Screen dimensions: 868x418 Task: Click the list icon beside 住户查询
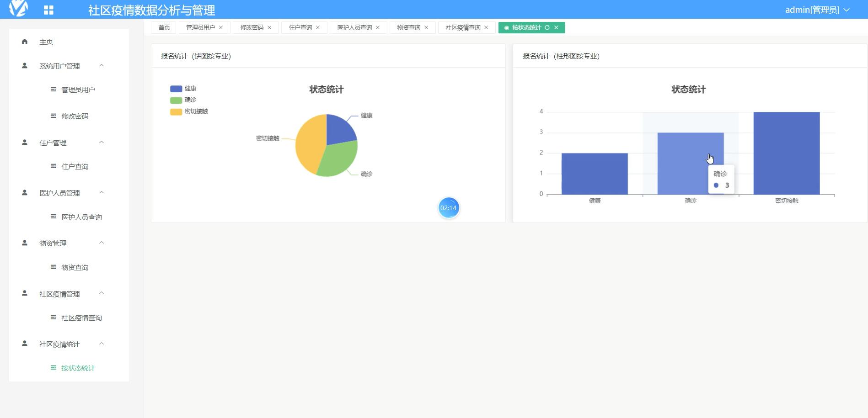point(53,166)
